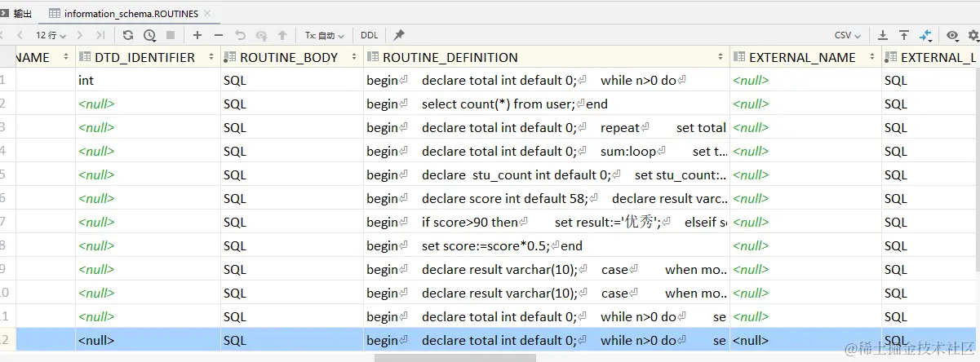Toggle the eye view options icon
Image resolution: width=980 pixels, height=362 pixels.
(x=952, y=35)
